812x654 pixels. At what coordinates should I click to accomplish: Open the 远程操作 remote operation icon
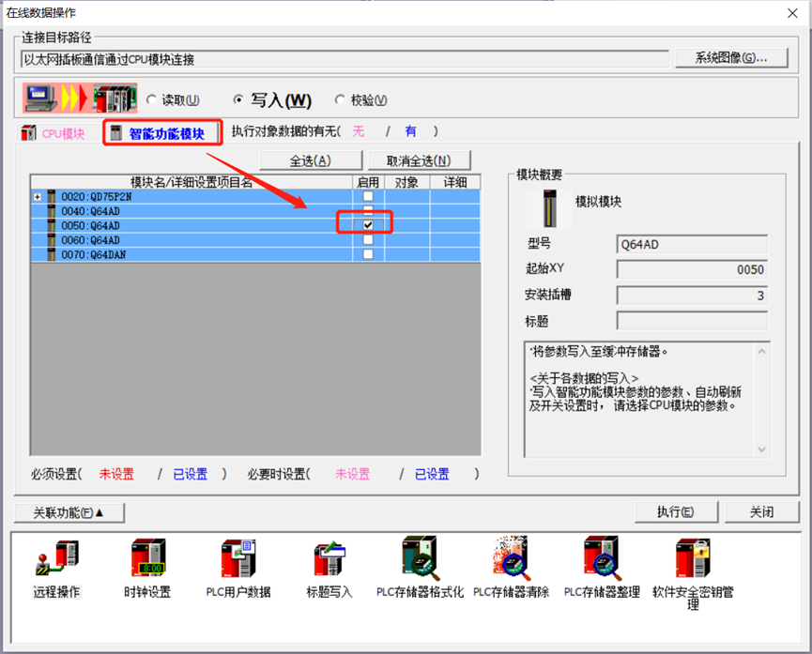point(56,561)
